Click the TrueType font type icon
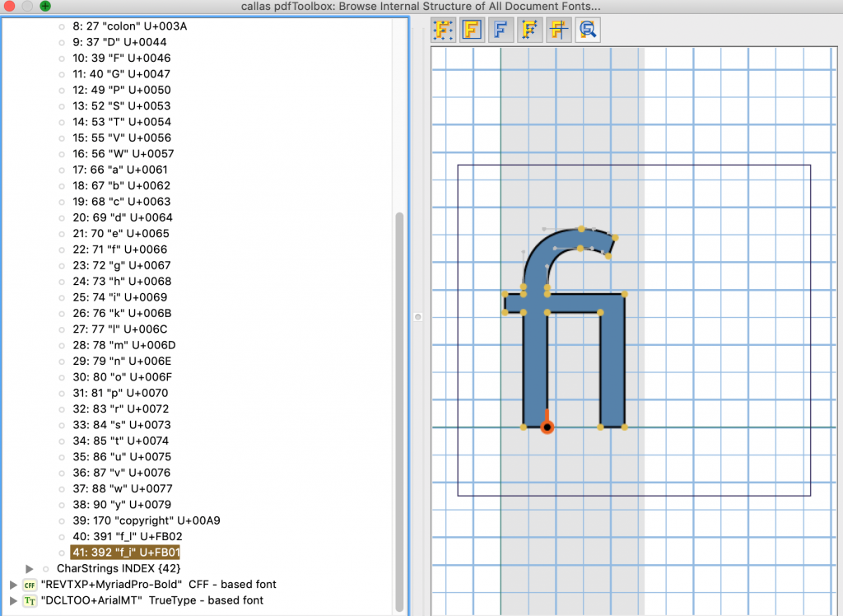This screenshot has width=843, height=616. [30, 600]
